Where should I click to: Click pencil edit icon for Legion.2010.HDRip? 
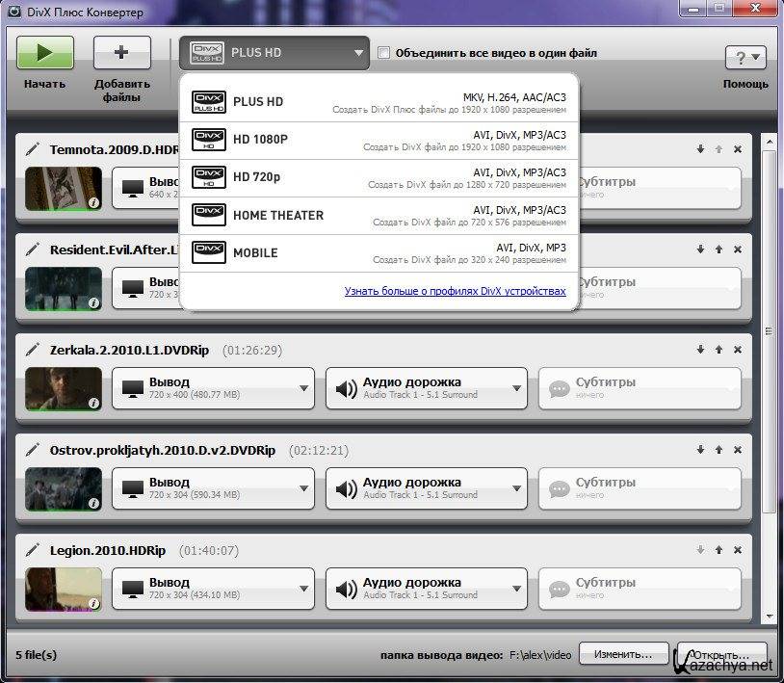(x=33, y=550)
